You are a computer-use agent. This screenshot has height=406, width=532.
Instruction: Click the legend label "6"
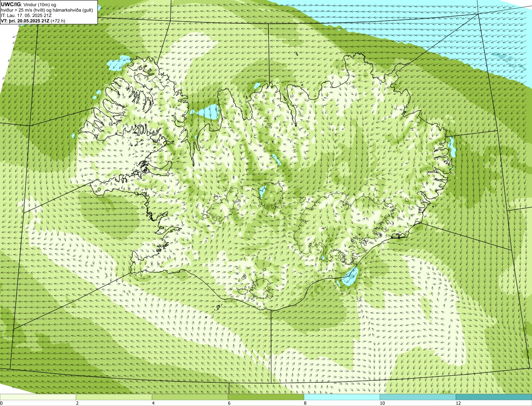229,403
